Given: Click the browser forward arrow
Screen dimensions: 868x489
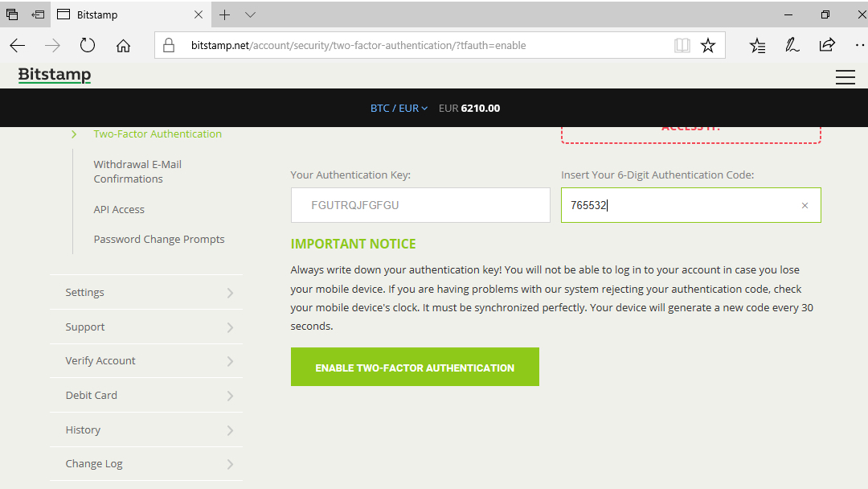Looking at the screenshot, I should click(52, 45).
